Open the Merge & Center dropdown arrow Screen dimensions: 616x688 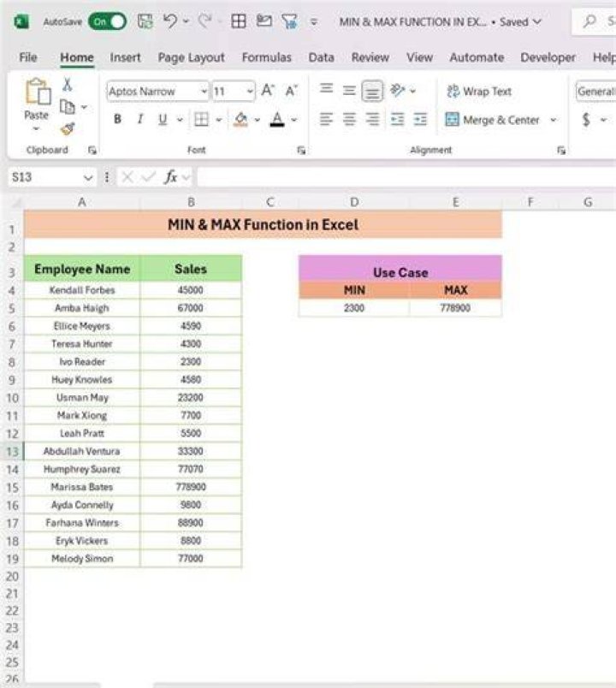pos(554,120)
